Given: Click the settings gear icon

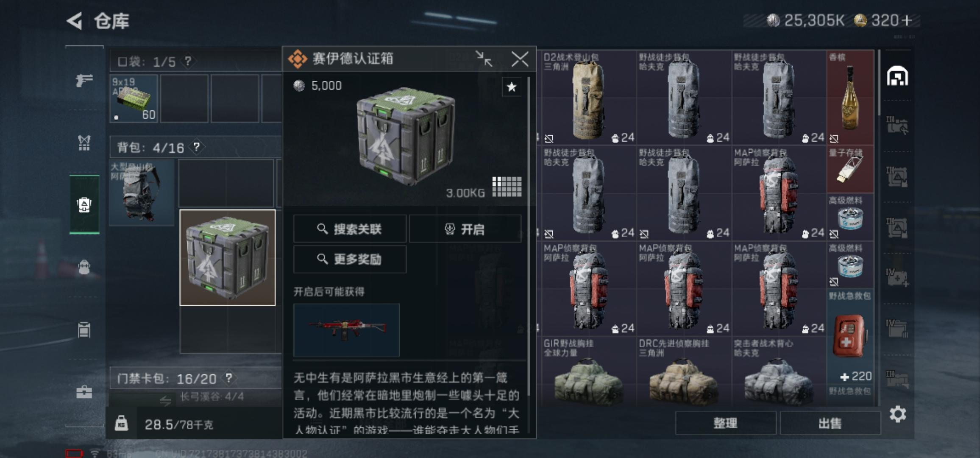Looking at the screenshot, I should point(898,414).
